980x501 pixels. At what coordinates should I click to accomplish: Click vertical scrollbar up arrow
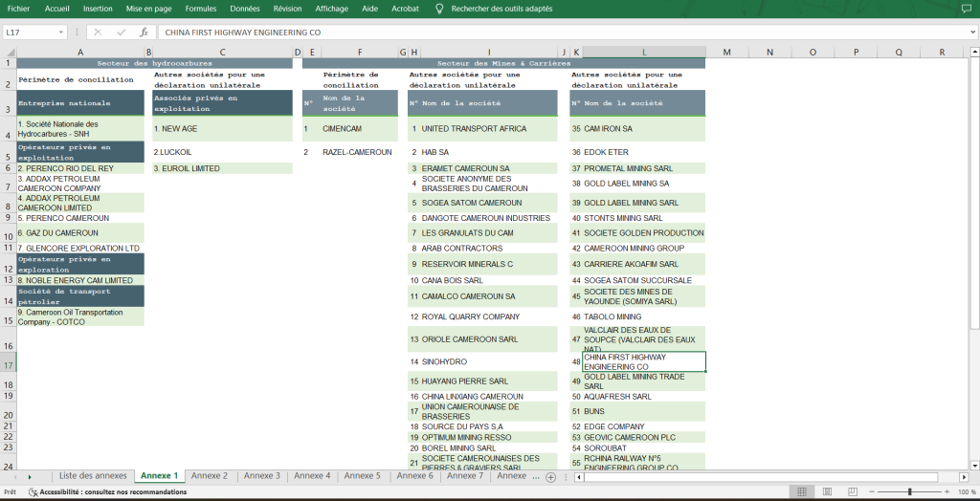coord(974,53)
